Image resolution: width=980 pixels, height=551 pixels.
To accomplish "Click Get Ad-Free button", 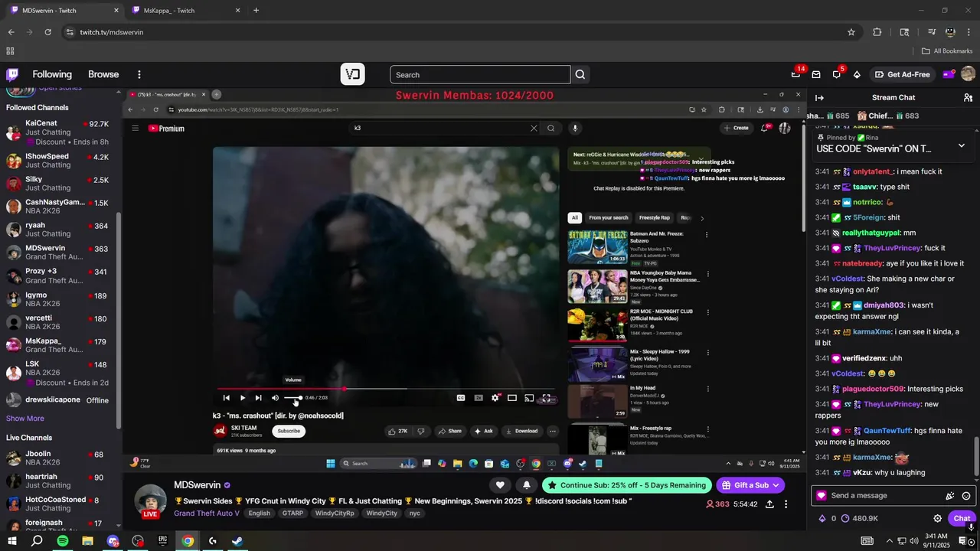I will pos(902,74).
